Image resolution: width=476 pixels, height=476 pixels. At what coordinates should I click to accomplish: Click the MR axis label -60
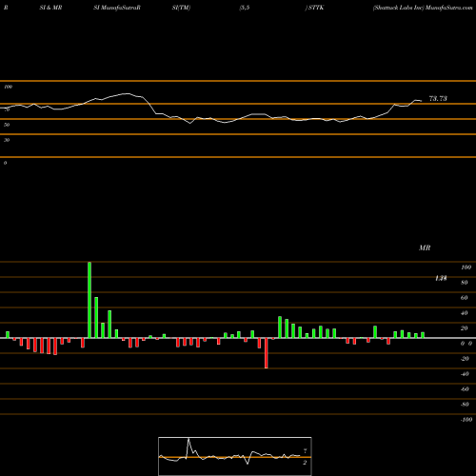pyautogui.click(x=465, y=389)
